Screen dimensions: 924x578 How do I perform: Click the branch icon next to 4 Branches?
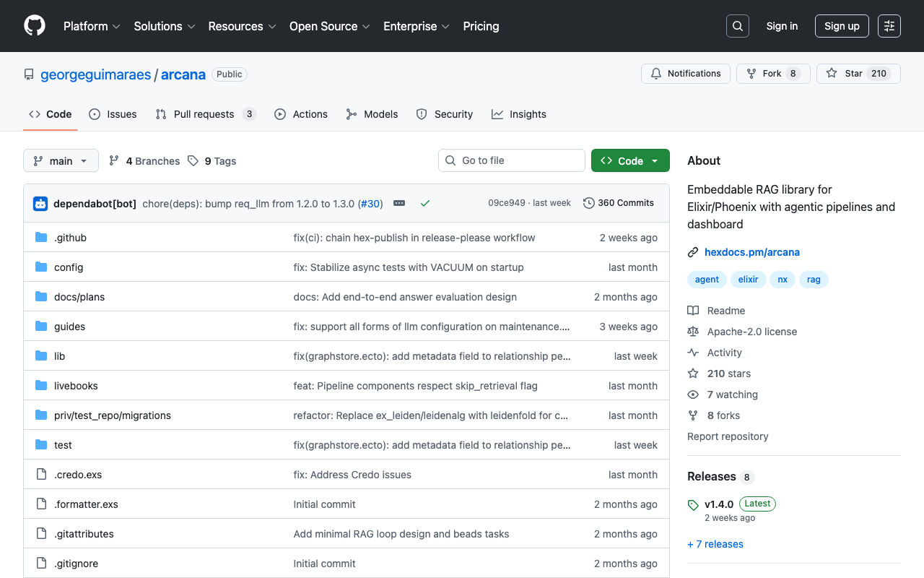114,160
